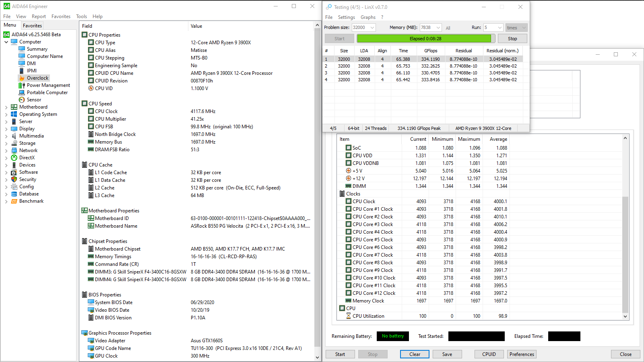This screenshot has width=644, height=362.
Task: Click the CPU VID voltage icon
Action: [91, 88]
